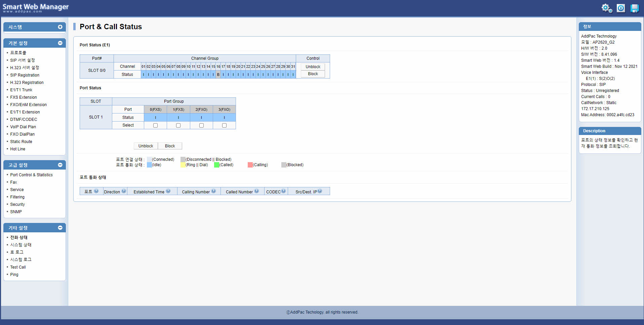
Task: Click help icon next to CODEC
Action: click(x=283, y=191)
